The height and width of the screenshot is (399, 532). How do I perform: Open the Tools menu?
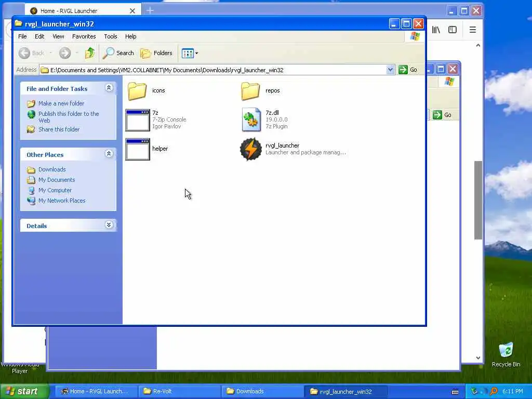click(x=111, y=36)
